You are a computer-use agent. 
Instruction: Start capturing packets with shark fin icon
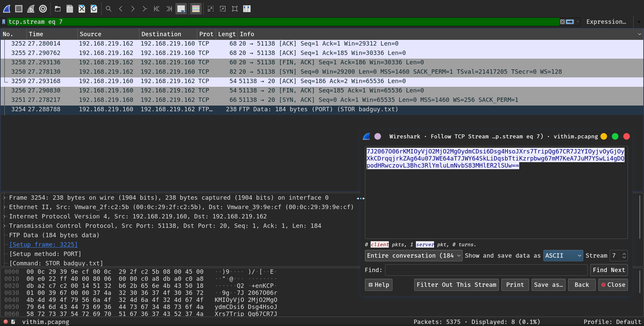coord(7,9)
